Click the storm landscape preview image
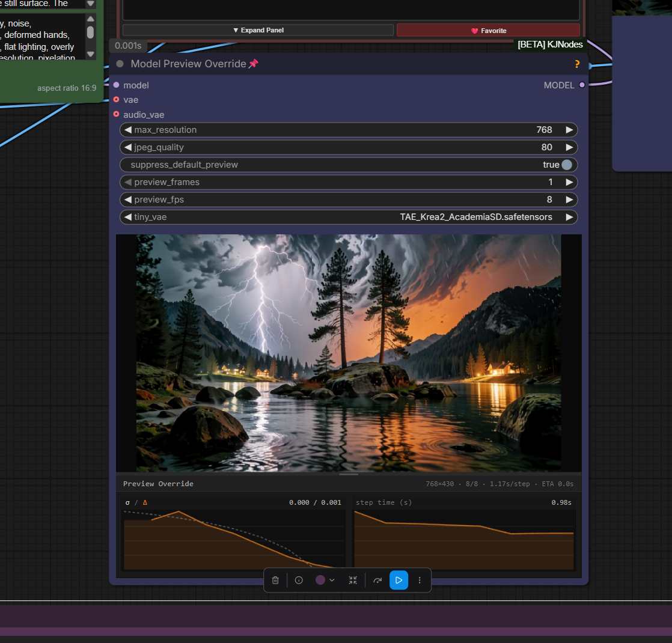 [x=349, y=353]
